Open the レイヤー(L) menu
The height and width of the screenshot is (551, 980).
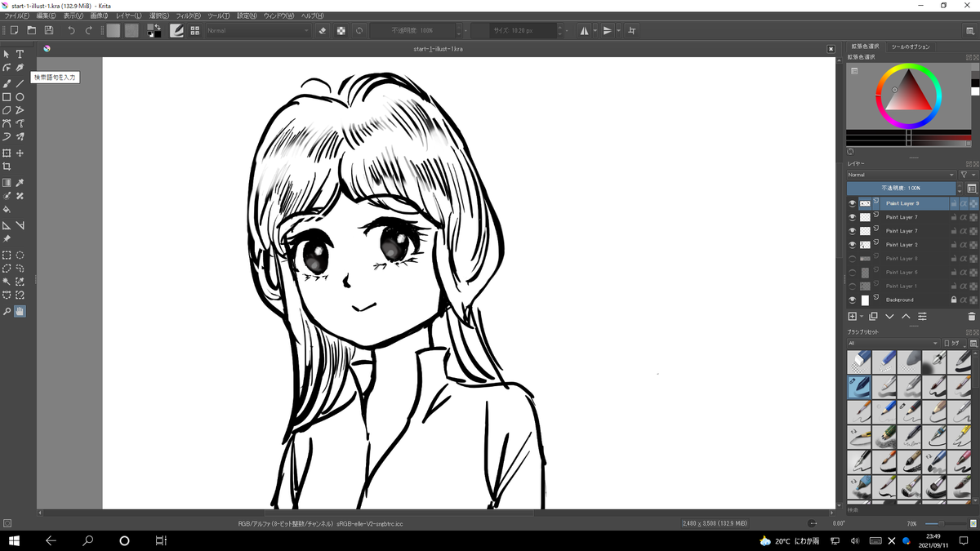click(128, 16)
